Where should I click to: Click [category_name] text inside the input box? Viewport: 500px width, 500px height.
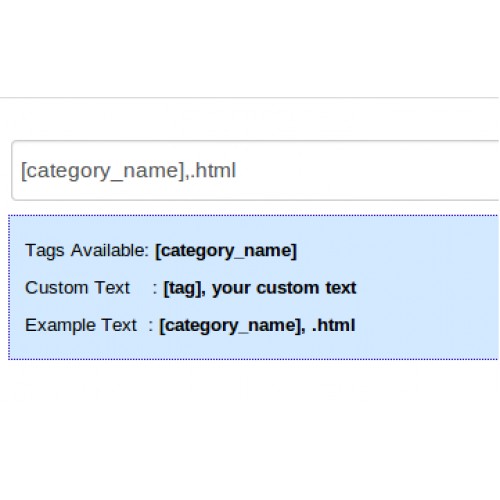pos(102,171)
